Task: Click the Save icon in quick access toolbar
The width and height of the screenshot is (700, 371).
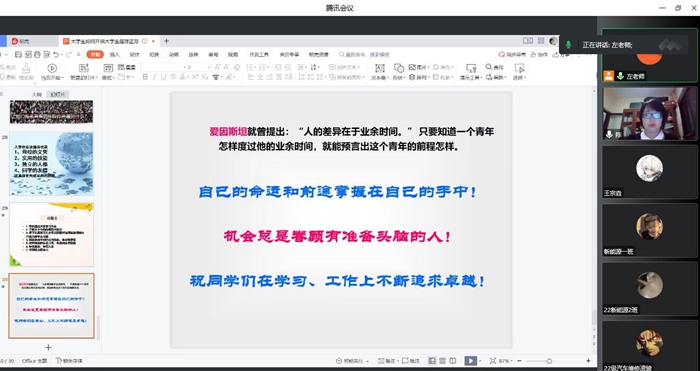Action: tap(18, 54)
